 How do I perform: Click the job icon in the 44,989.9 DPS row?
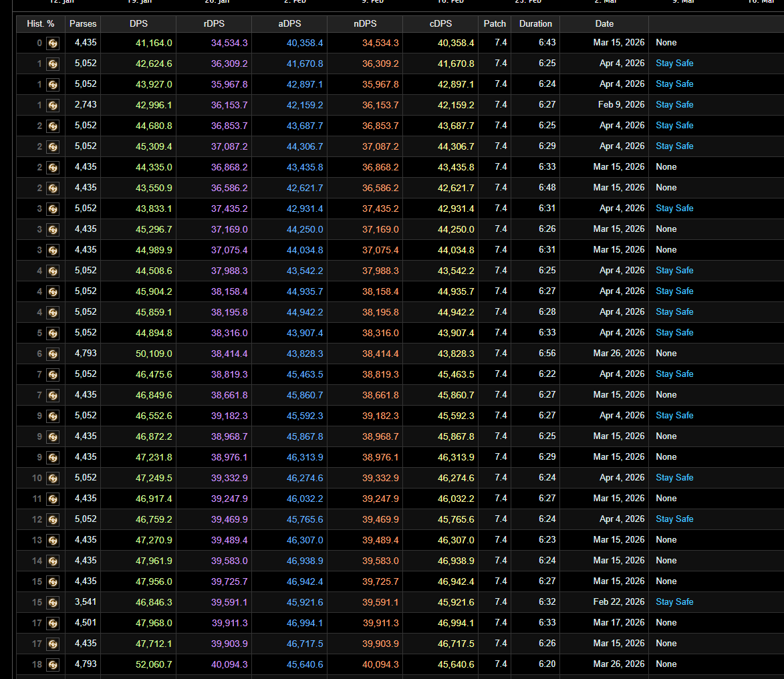(53, 251)
